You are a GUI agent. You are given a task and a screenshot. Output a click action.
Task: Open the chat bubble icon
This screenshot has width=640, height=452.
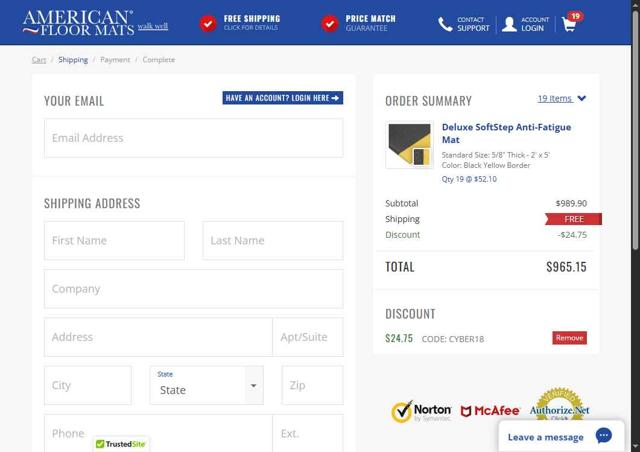tap(604, 436)
